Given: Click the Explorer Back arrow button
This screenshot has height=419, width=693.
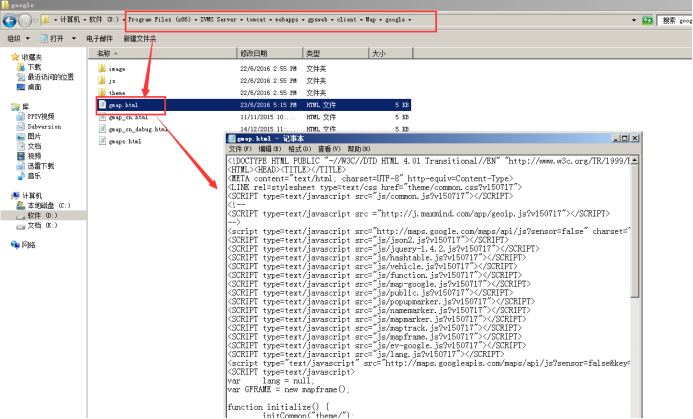Looking at the screenshot, I should pyautogui.click(x=10, y=20).
